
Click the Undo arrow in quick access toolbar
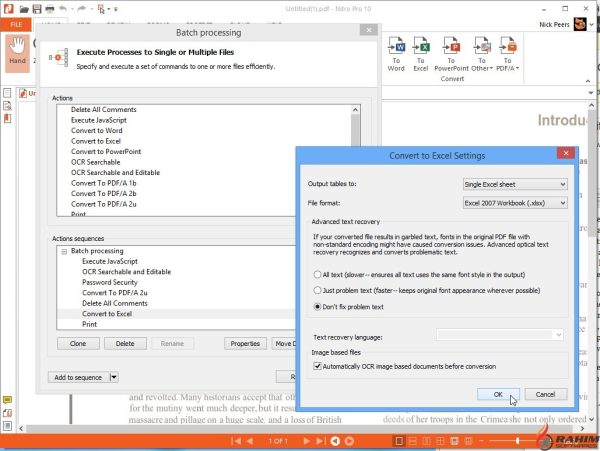point(63,8)
